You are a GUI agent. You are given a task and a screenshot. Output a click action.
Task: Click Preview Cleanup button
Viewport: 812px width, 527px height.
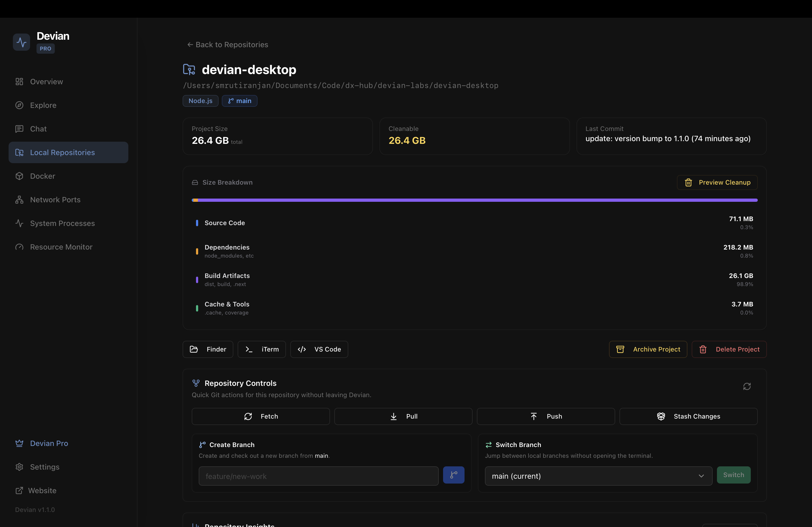pyautogui.click(x=717, y=182)
